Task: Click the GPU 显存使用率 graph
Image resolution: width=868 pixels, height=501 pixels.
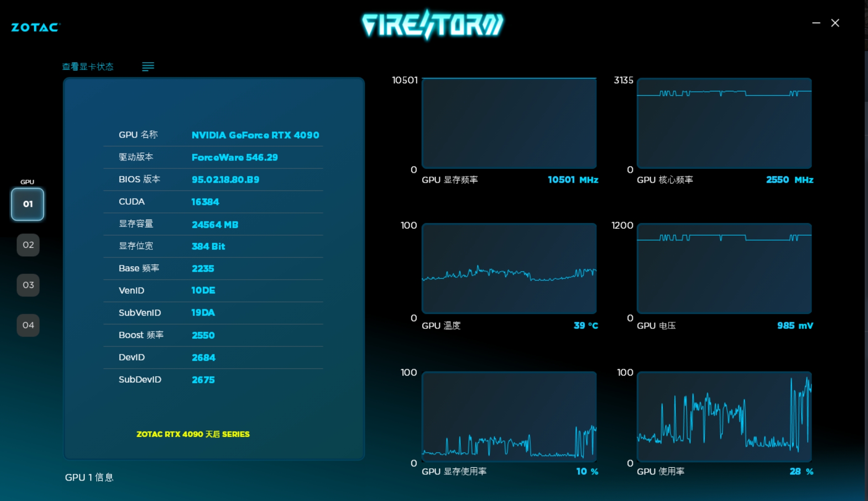Action: (x=509, y=417)
